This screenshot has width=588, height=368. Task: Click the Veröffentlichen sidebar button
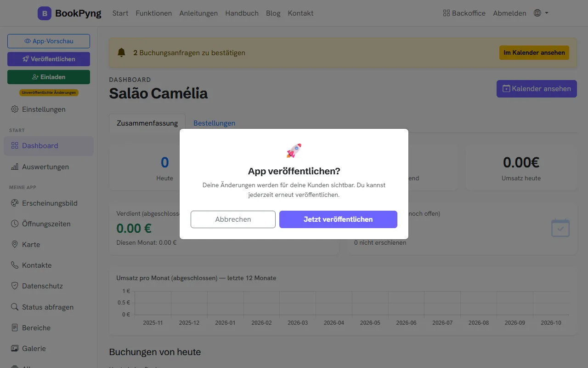pyautogui.click(x=49, y=59)
